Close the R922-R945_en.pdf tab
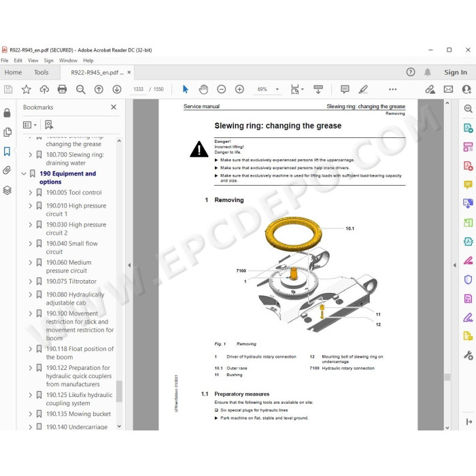 tap(129, 72)
